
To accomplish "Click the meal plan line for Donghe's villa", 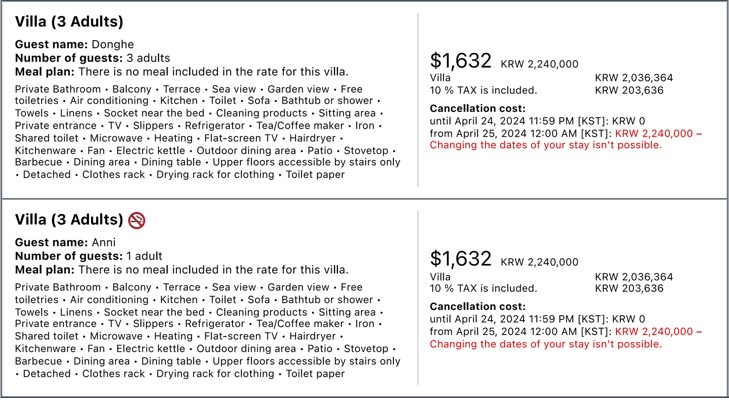I will 182,70.
